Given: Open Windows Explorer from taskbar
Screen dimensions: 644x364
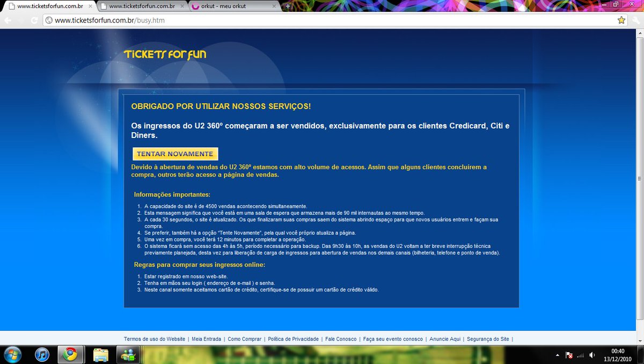Looking at the screenshot, I should click(100, 354).
